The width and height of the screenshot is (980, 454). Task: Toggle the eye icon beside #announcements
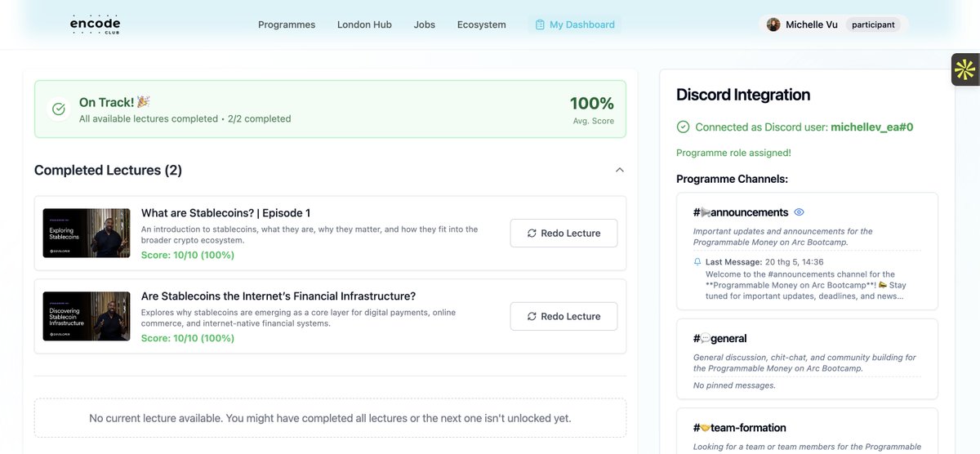click(800, 212)
